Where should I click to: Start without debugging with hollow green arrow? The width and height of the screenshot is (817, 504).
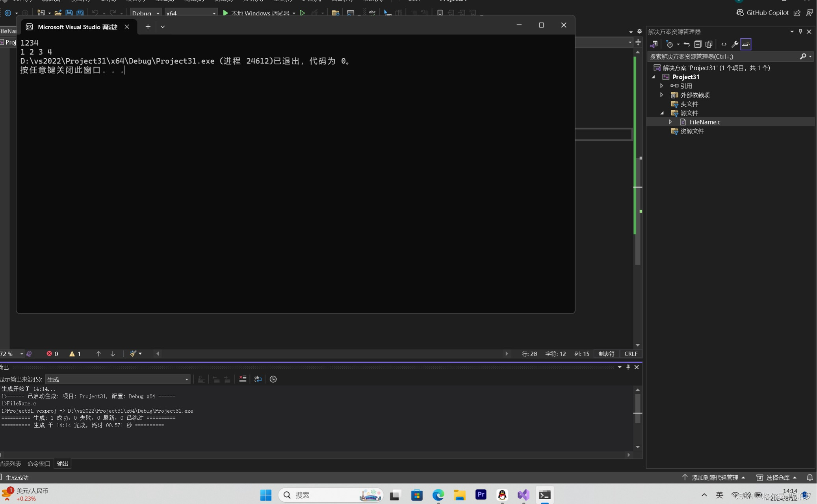pyautogui.click(x=303, y=13)
